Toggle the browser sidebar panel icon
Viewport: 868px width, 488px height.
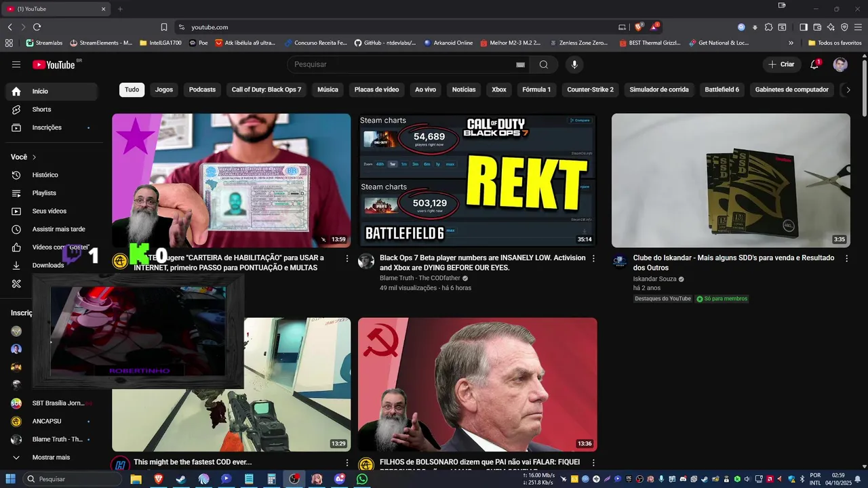pos(804,27)
